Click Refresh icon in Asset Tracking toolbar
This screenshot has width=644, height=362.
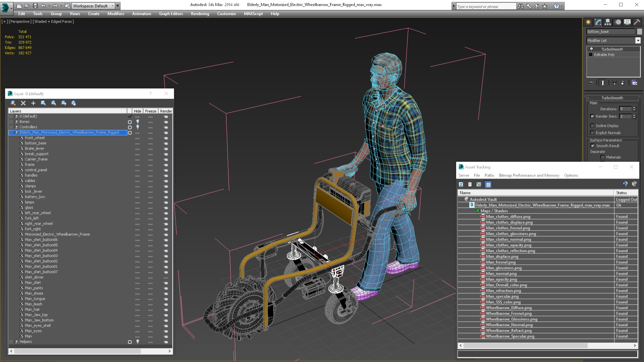pyautogui.click(x=461, y=184)
